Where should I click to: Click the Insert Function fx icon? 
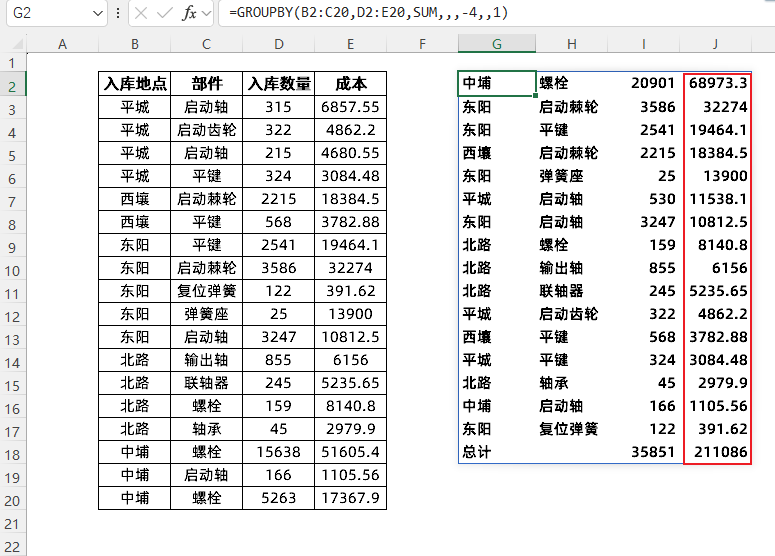pos(189,13)
